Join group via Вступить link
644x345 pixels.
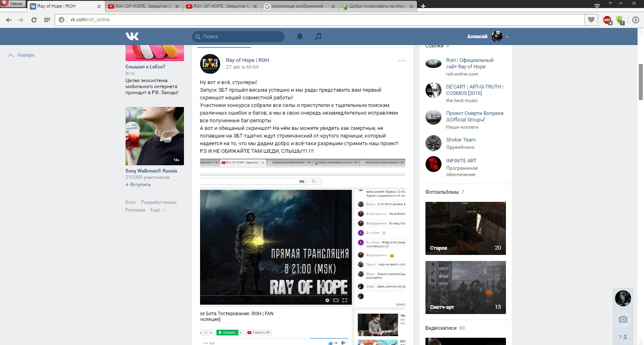tap(138, 185)
